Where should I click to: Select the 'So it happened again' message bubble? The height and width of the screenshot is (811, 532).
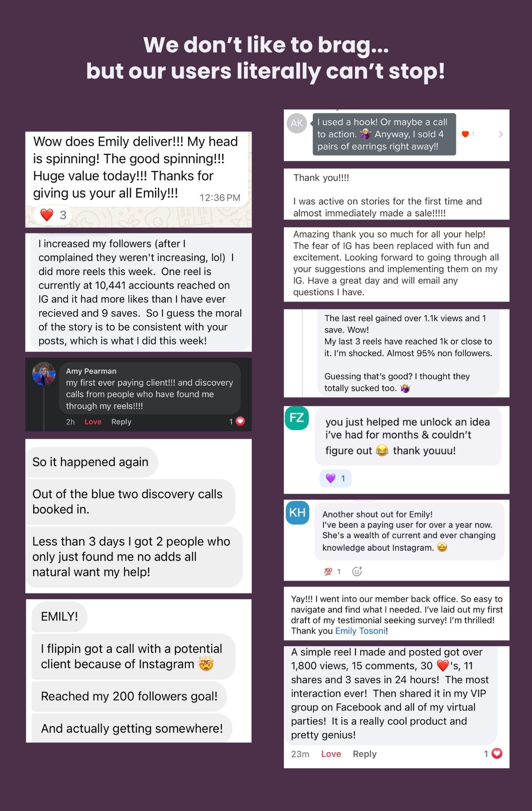tap(91, 462)
